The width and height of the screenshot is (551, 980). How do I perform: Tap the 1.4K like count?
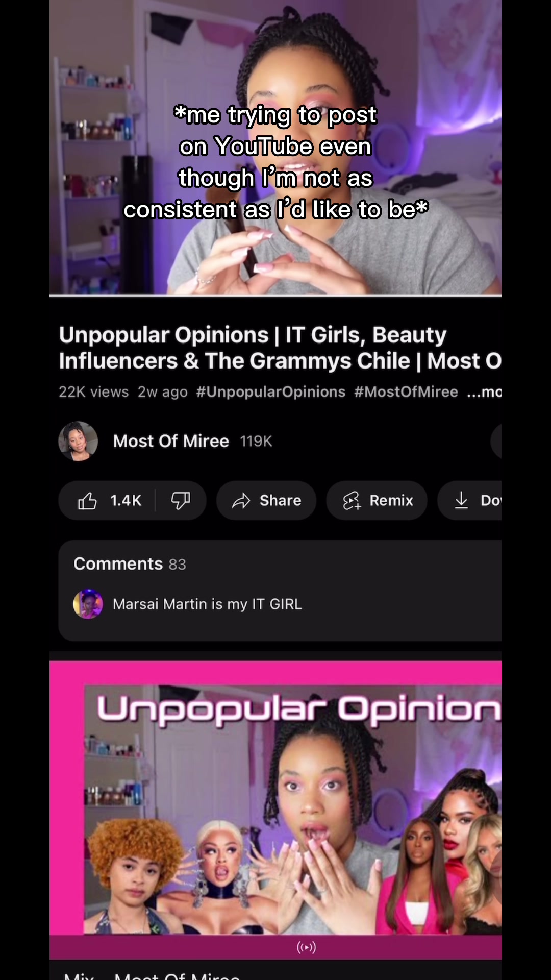126,501
